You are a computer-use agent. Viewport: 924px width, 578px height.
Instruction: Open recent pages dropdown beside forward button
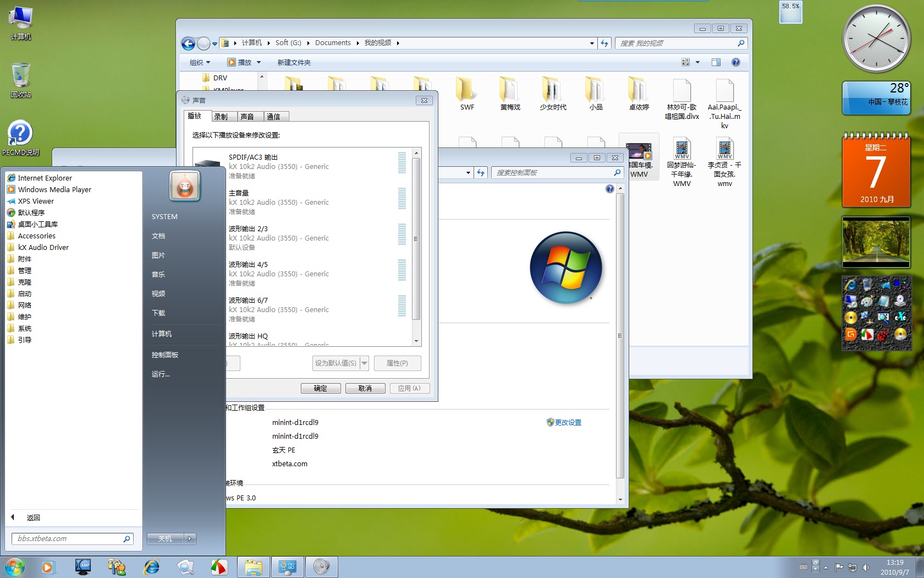coord(215,44)
